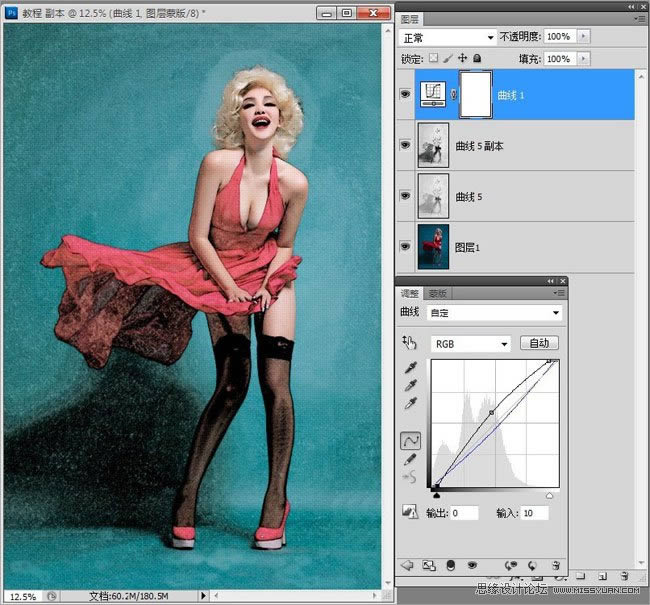Select the on-image targeted adjustment hand tool

click(409, 343)
